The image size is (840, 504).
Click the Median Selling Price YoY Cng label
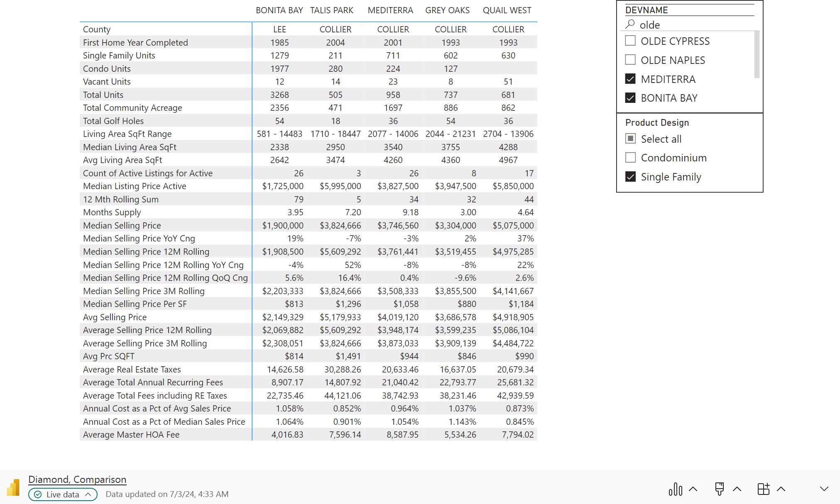[x=139, y=239]
